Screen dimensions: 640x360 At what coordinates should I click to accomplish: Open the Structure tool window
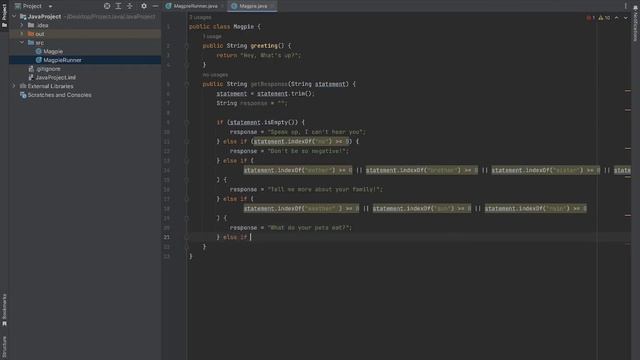tap(4, 347)
